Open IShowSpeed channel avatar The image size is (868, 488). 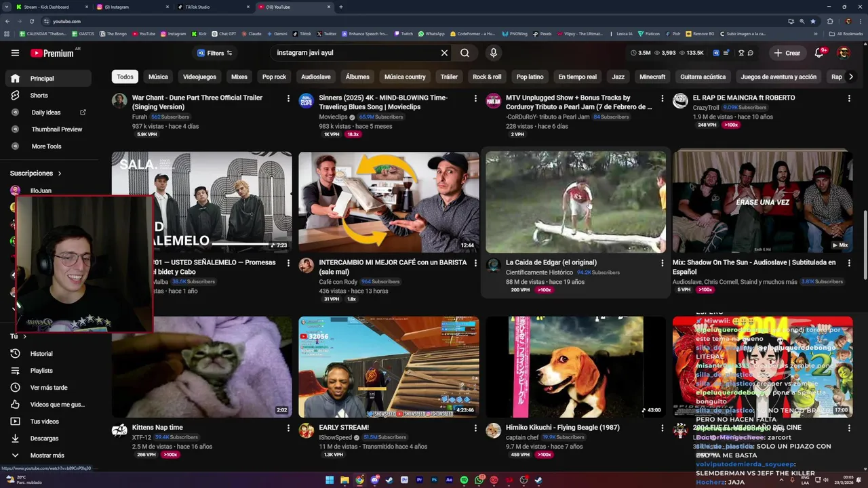[x=307, y=430]
